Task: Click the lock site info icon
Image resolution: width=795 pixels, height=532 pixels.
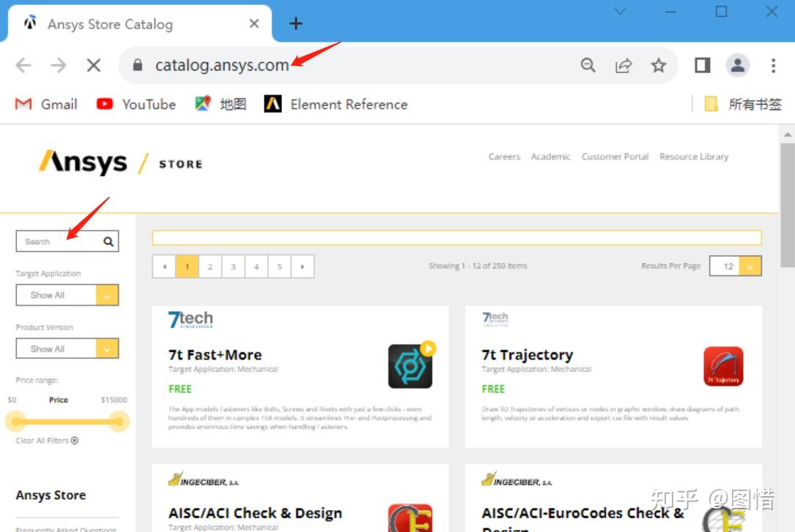Action: [138, 65]
